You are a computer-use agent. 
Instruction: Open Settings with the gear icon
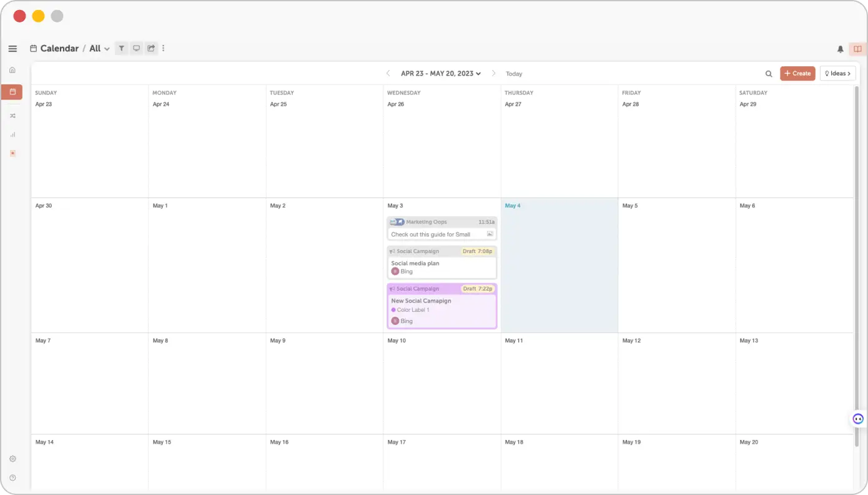pyautogui.click(x=12, y=458)
